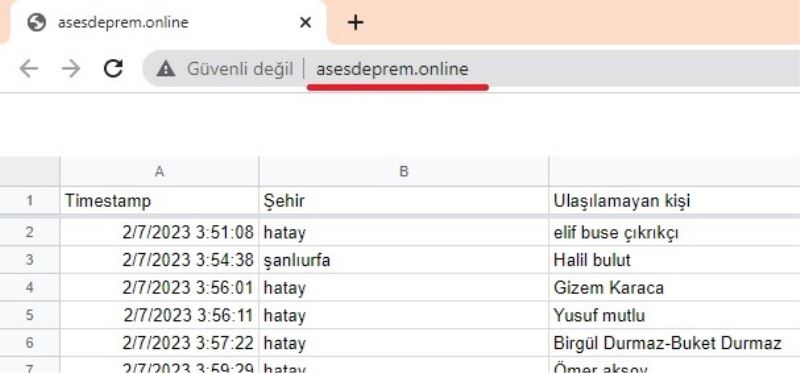Close the asesdeprem.online tab

pos(305,22)
